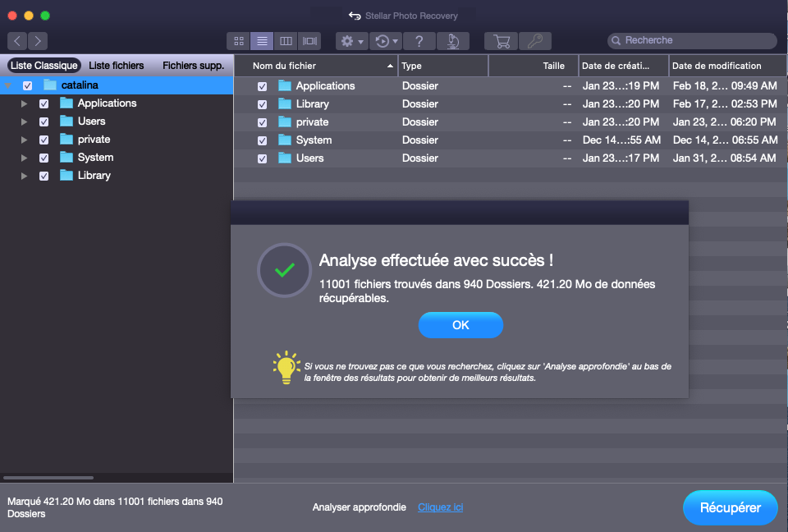Click the green checkmark success icon
Viewport: 788px width, 532px height.
click(x=285, y=270)
